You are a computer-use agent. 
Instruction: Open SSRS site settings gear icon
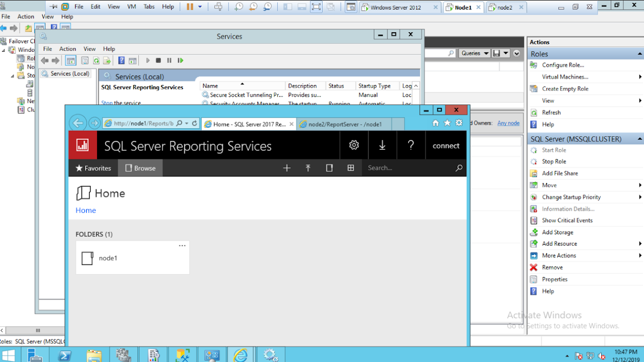tap(354, 145)
